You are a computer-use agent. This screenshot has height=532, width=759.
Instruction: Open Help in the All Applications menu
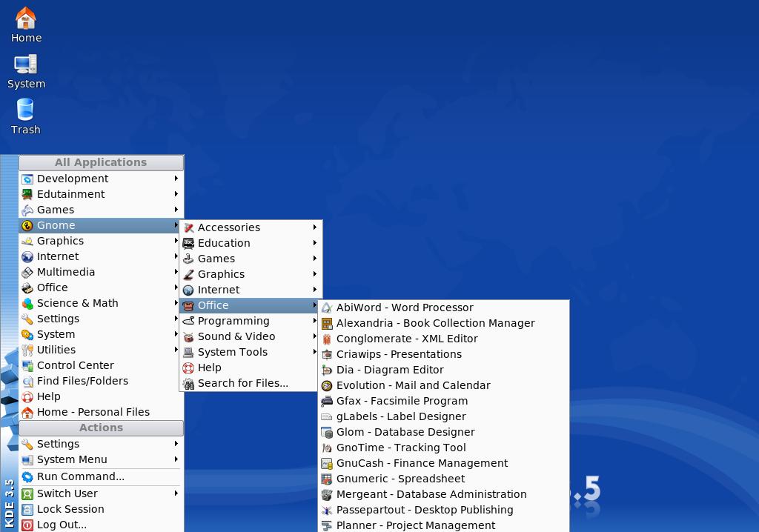pos(101,396)
